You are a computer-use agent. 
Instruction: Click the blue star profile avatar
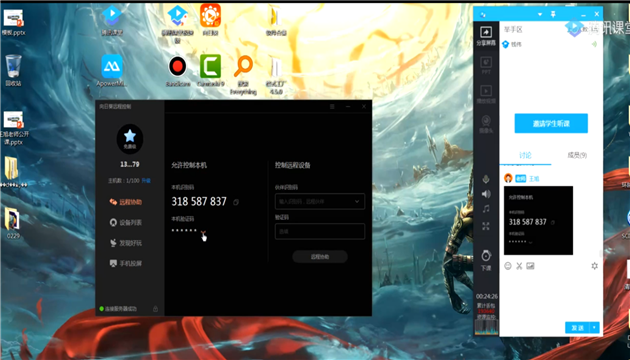pos(130,139)
